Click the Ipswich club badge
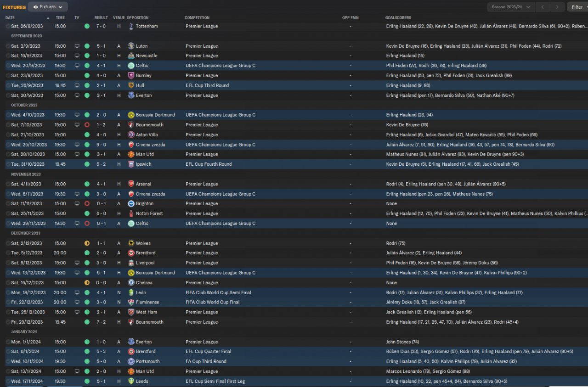 [x=131, y=164]
